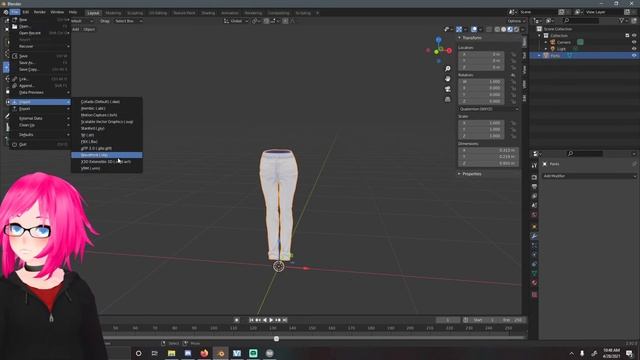Click highlighted Wavefront (.obj) import entry

[107, 155]
